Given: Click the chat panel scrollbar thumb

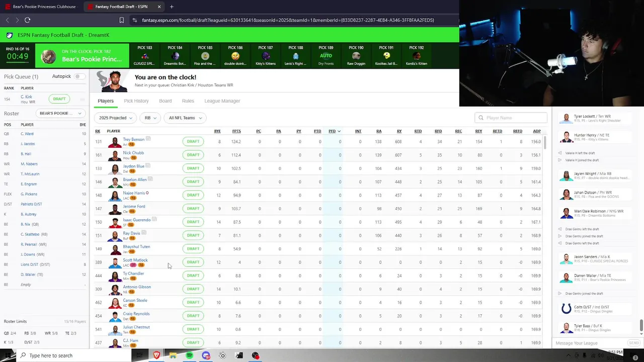Looking at the screenshot, I should tap(641, 326).
